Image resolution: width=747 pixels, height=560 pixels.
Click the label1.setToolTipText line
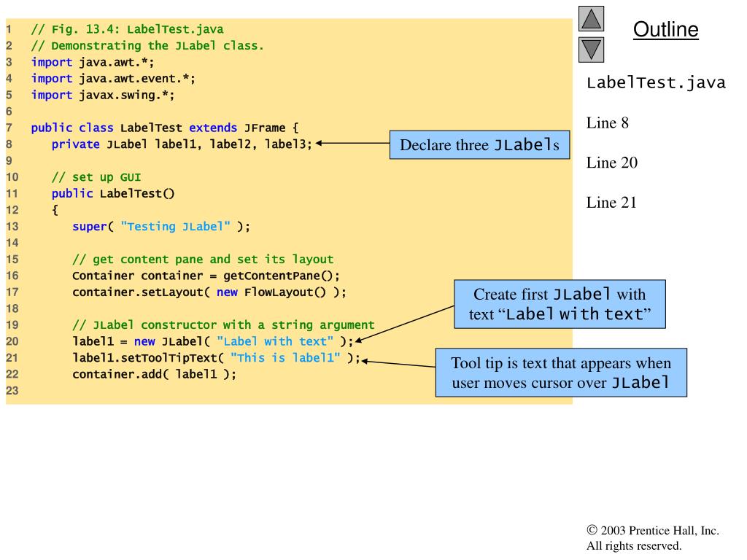216,357
